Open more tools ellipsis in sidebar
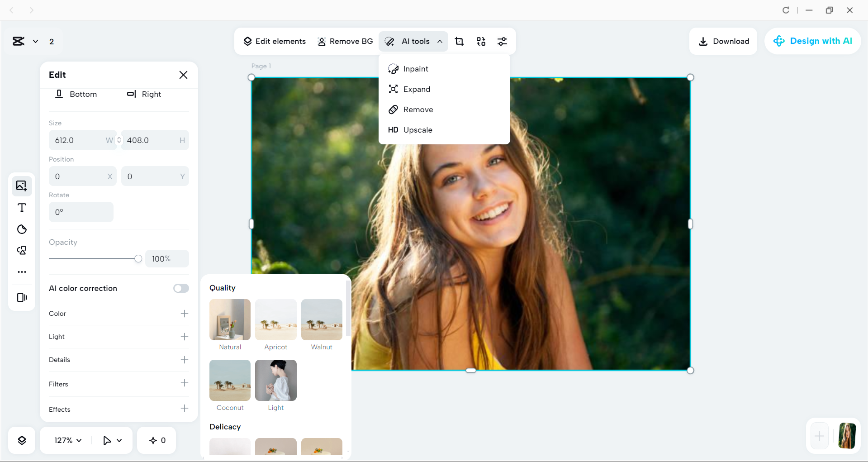This screenshot has height=462, width=868. pos(22,272)
